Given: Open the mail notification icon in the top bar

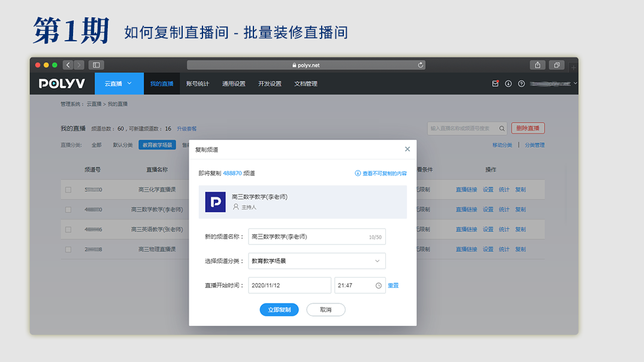Looking at the screenshot, I should click(495, 84).
